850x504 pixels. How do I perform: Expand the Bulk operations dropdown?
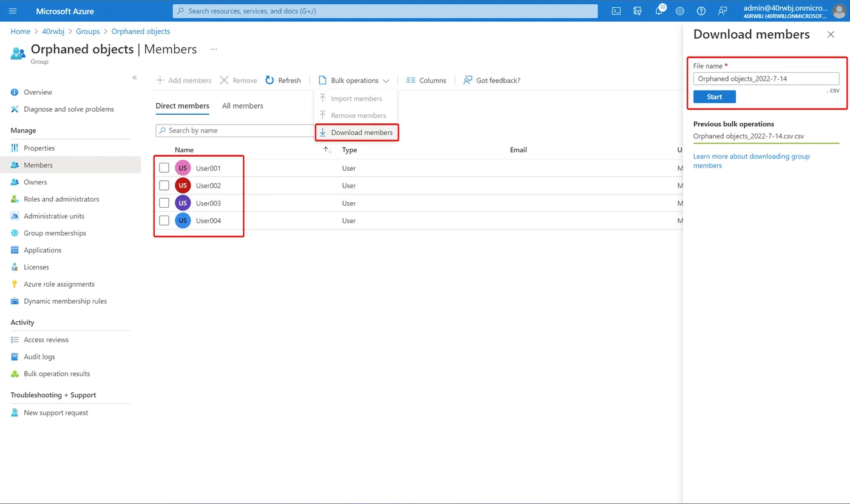[354, 80]
